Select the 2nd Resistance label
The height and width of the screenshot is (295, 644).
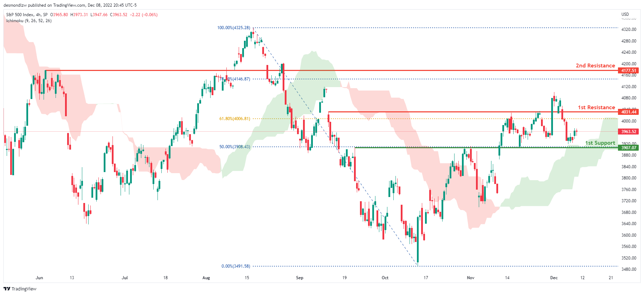click(595, 66)
